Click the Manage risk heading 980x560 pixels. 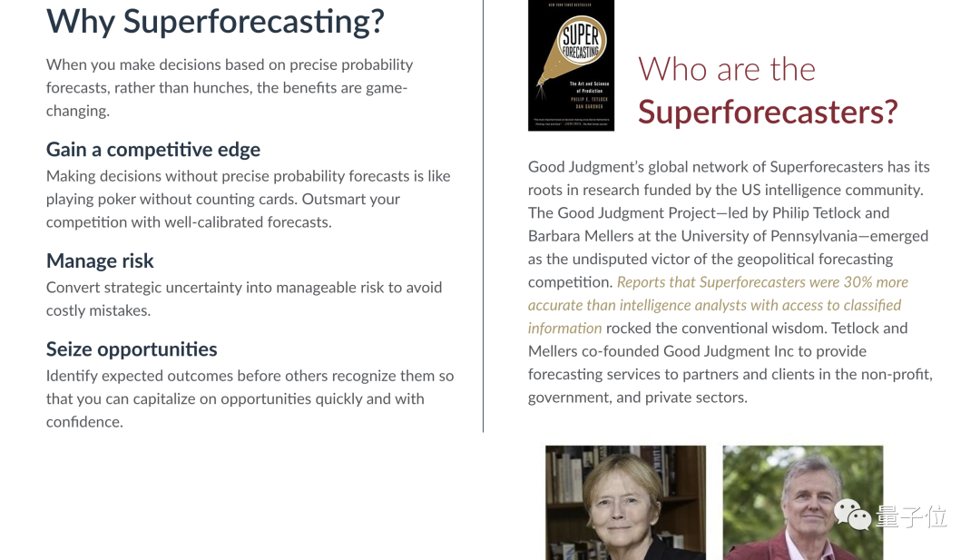click(100, 260)
